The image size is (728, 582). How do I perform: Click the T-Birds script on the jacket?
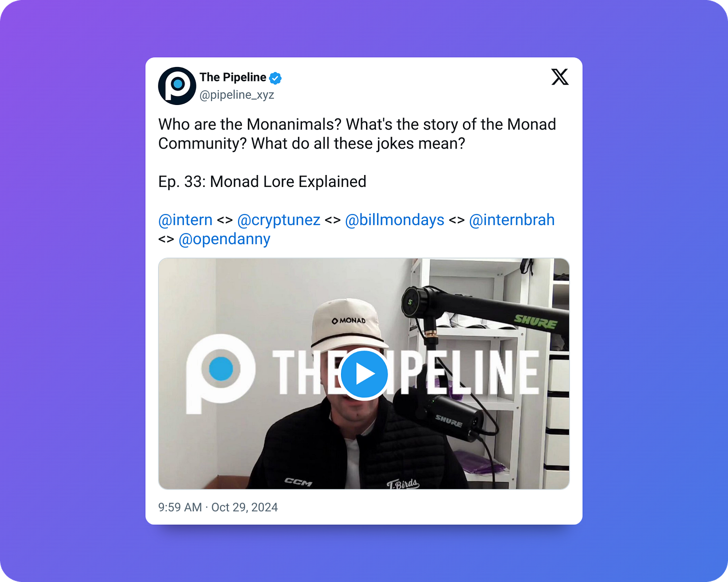point(403,483)
